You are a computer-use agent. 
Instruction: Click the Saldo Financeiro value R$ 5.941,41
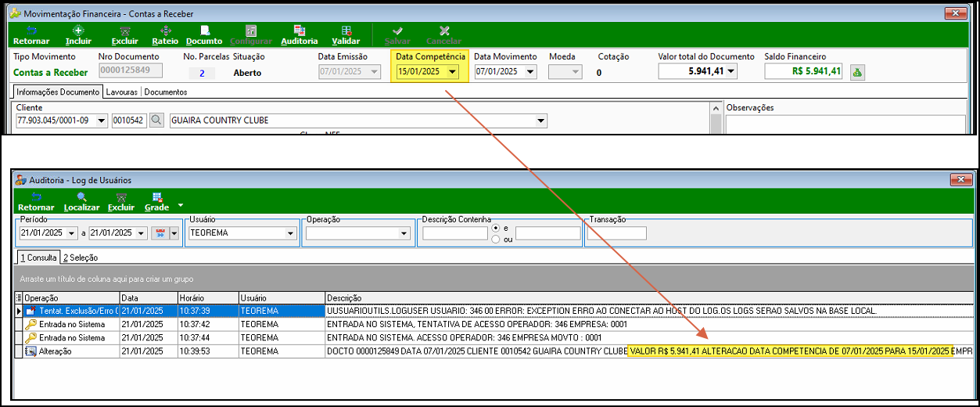pyautogui.click(x=805, y=71)
